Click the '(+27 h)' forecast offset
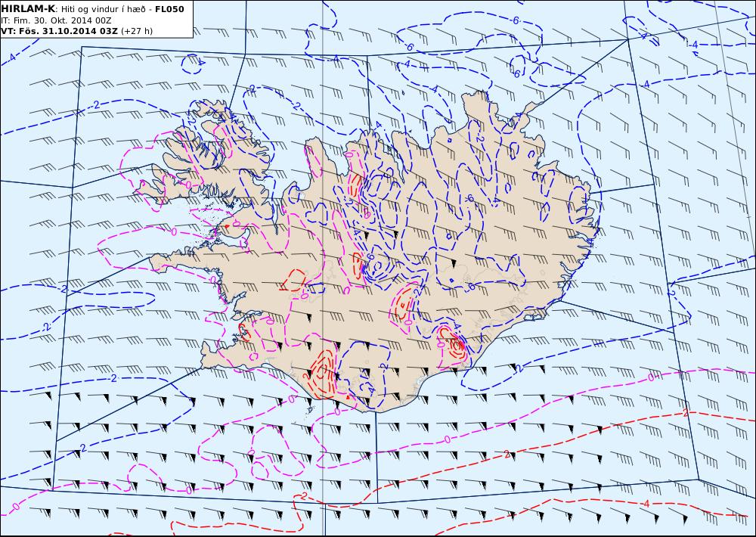Screen dimensions: 756x537 point(136,31)
